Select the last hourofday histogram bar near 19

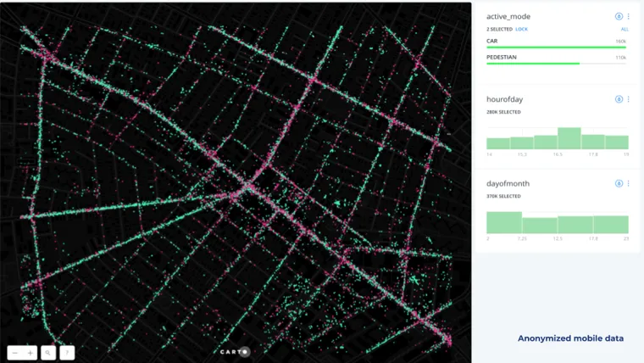(617, 142)
